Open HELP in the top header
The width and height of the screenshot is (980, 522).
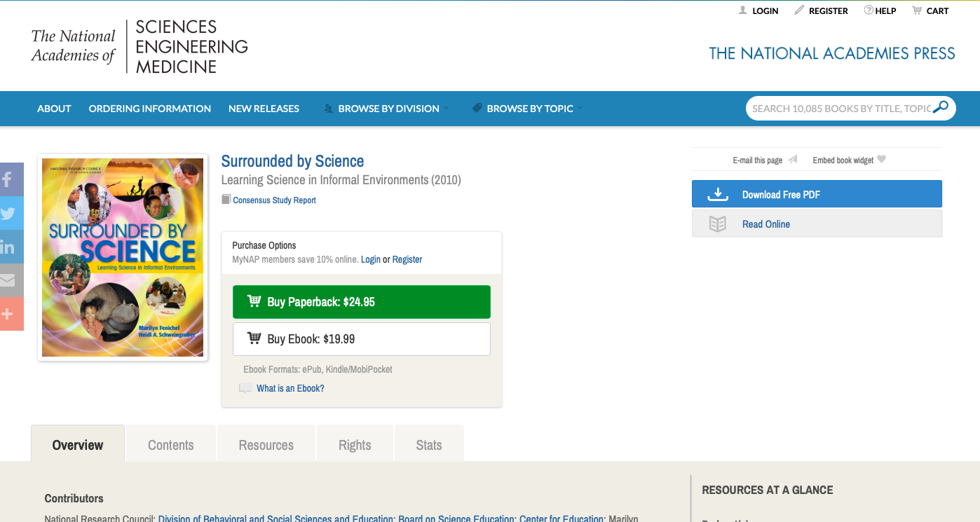pos(886,11)
